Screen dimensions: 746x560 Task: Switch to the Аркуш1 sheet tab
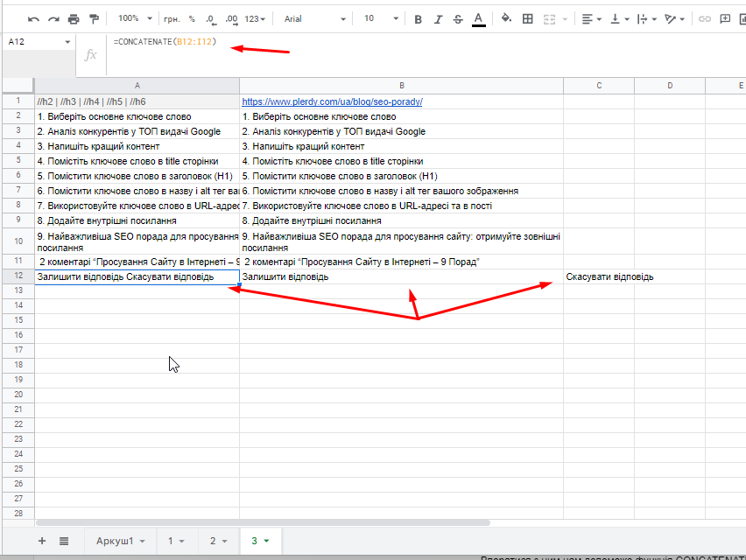[x=119, y=541]
